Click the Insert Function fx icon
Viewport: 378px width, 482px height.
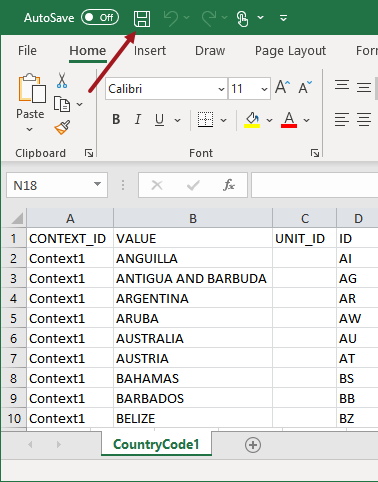pyautogui.click(x=229, y=185)
